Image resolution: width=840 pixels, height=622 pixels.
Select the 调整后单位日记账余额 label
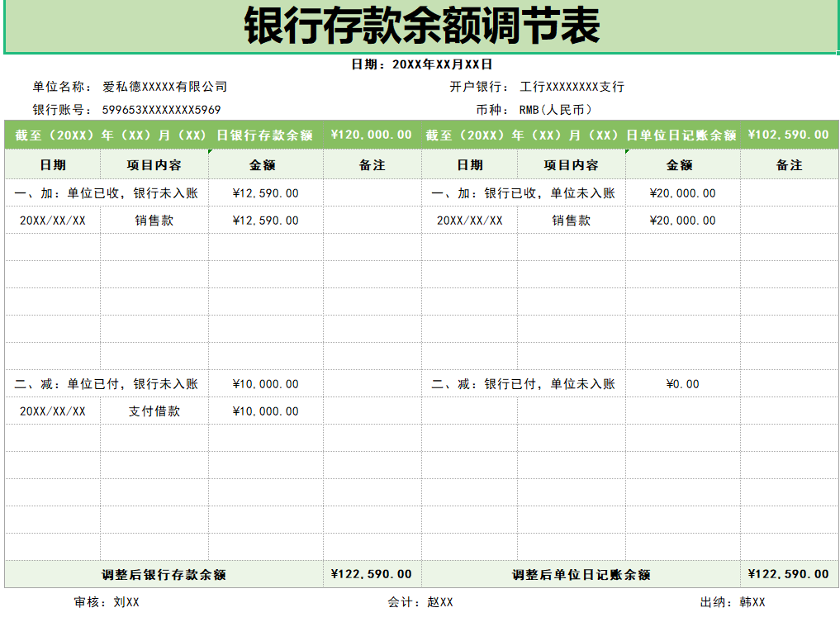coord(581,575)
